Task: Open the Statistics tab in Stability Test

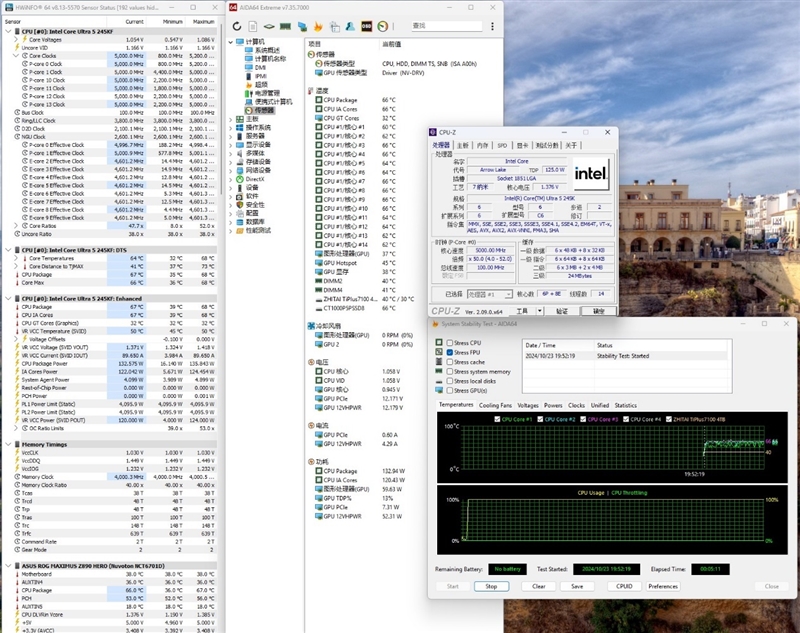Action: (626, 406)
